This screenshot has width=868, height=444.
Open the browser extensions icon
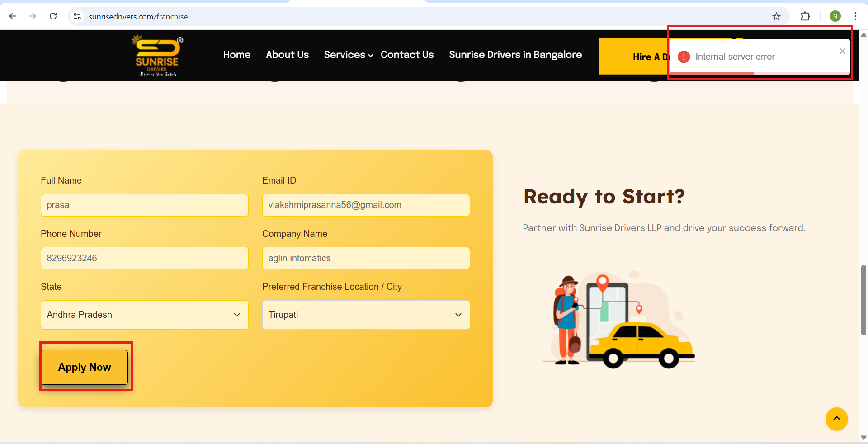coord(805,16)
